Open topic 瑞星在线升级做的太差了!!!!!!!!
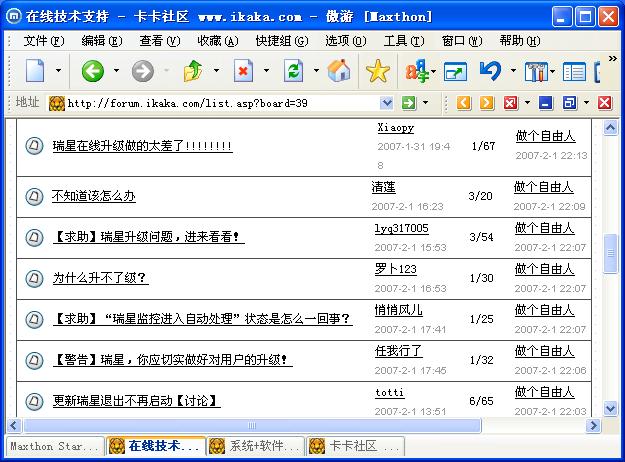Image resolution: width=625 pixels, height=462 pixels. click(142, 146)
